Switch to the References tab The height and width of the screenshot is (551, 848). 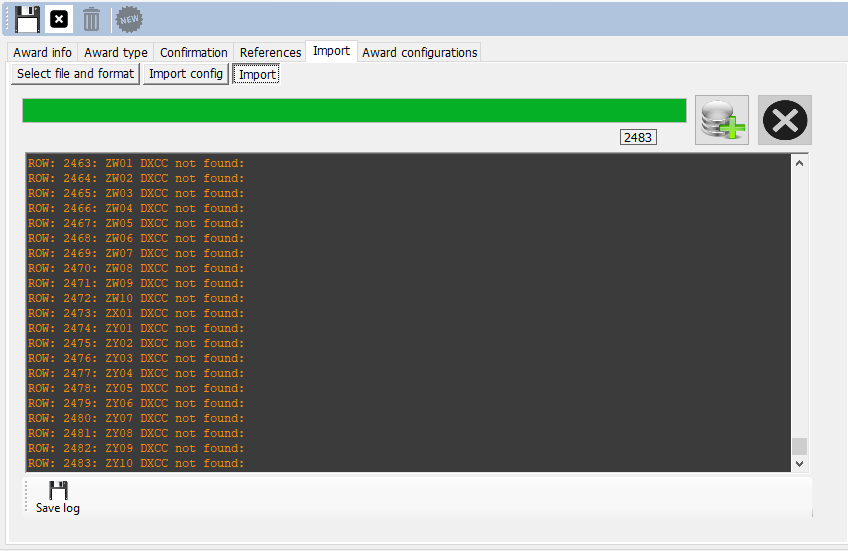tap(270, 52)
